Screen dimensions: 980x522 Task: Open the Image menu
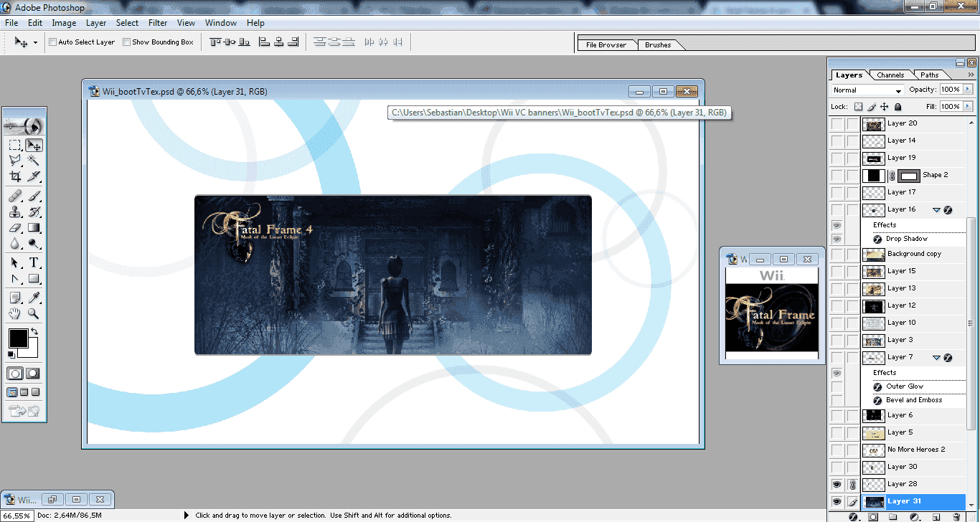(64, 23)
